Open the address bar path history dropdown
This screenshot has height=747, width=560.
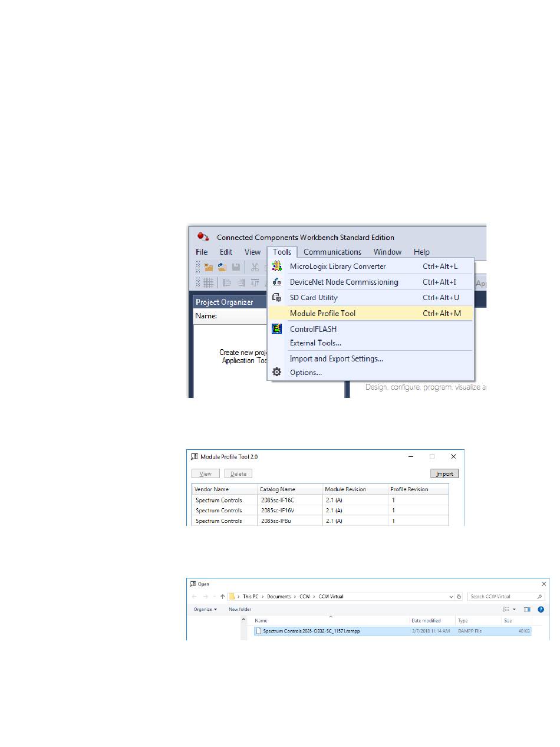pyautogui.click(x=450, y=597)
